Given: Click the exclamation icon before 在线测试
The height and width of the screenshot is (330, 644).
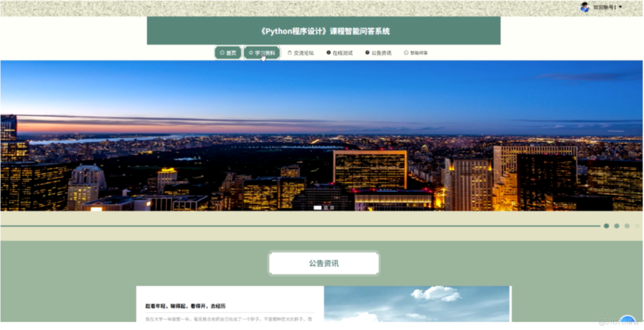Looking at the screenshot, I should coord(329,52).
